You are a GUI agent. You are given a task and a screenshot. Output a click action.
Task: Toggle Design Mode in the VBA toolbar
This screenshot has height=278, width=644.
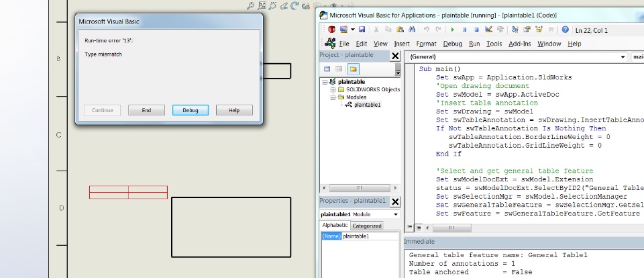click(x=488, y=30)
